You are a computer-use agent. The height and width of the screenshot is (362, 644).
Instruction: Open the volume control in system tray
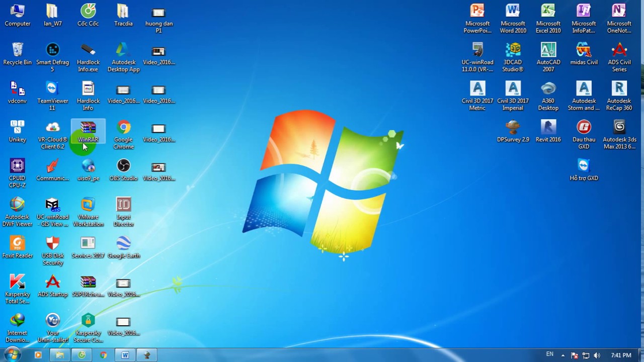point(597,355)
